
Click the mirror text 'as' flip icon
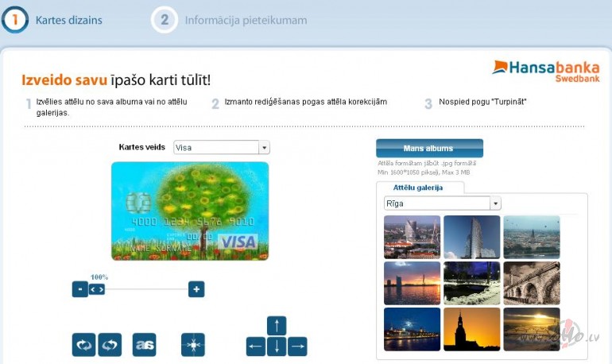tap(145, 344)
